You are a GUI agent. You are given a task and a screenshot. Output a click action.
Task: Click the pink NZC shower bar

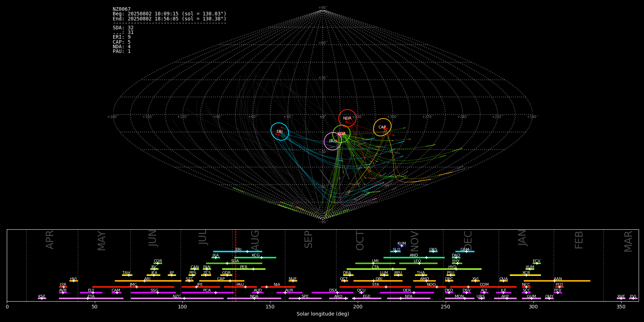177,298
